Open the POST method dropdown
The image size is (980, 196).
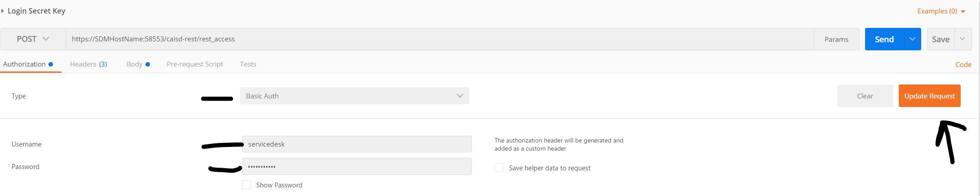33,39
